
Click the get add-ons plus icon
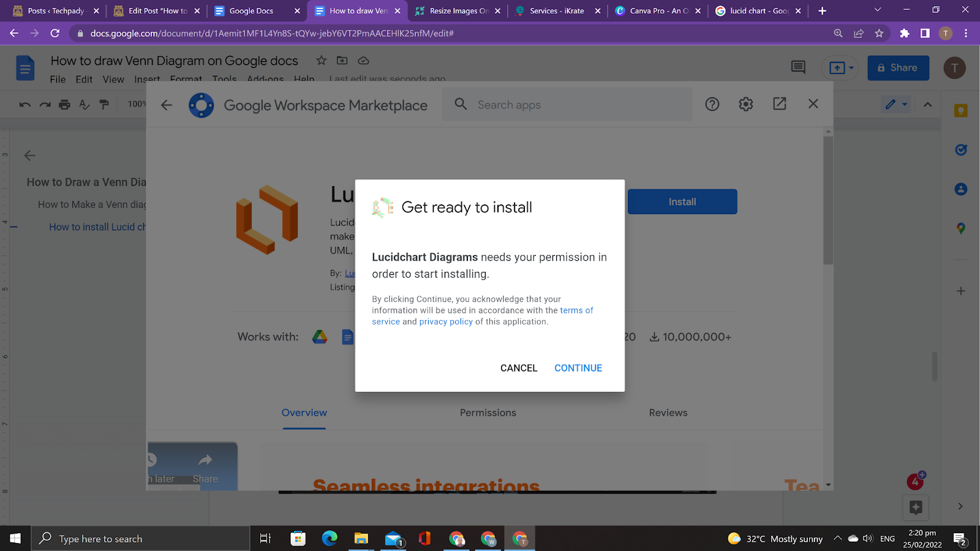[960, 291]
